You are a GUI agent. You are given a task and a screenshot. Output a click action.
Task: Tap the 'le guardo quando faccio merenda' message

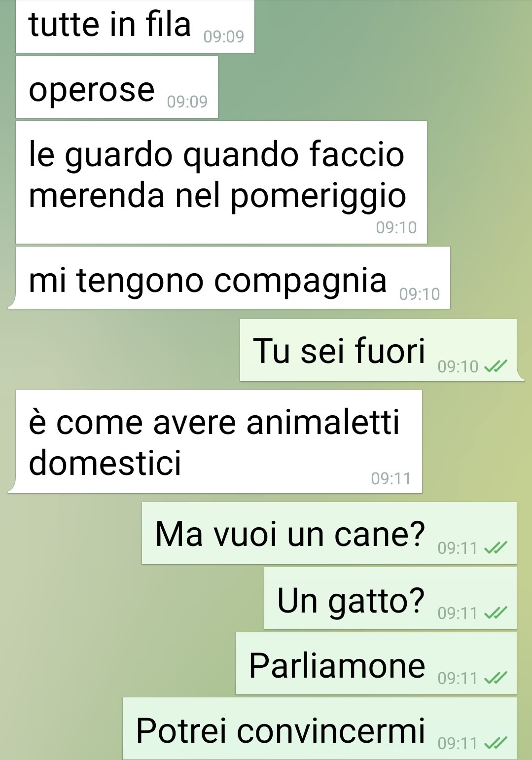point(221,182)
